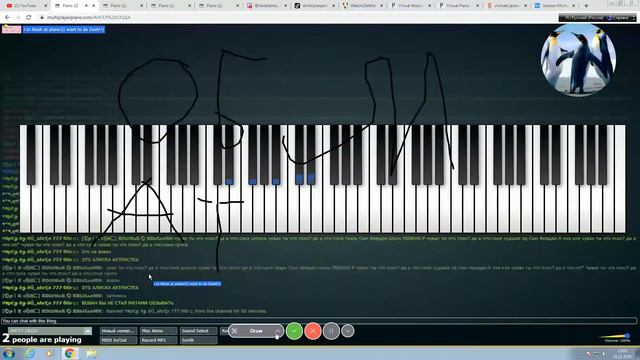Open MIDI In/Out settings
This screenshot has height=360, width=640.
pos(118,340)
